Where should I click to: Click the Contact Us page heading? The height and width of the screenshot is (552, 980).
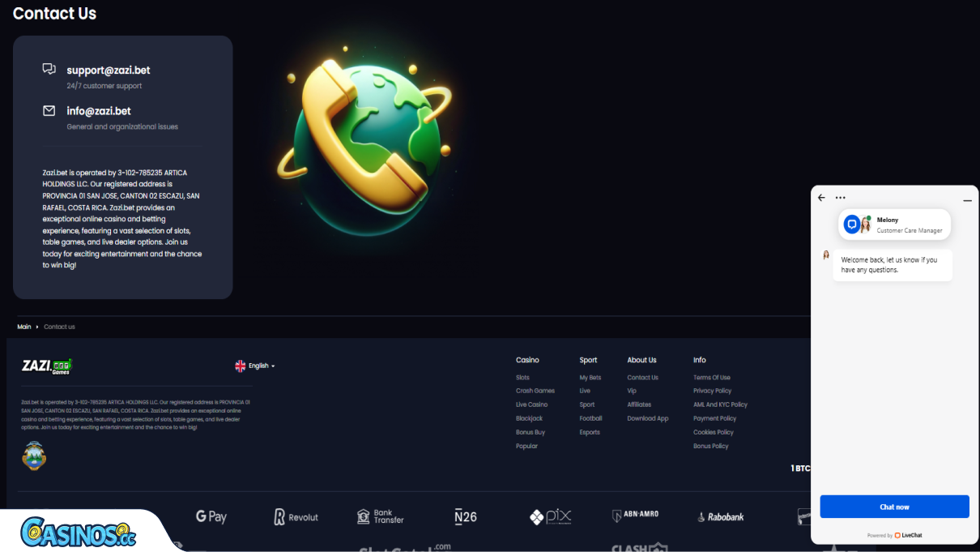click(54, 13)
